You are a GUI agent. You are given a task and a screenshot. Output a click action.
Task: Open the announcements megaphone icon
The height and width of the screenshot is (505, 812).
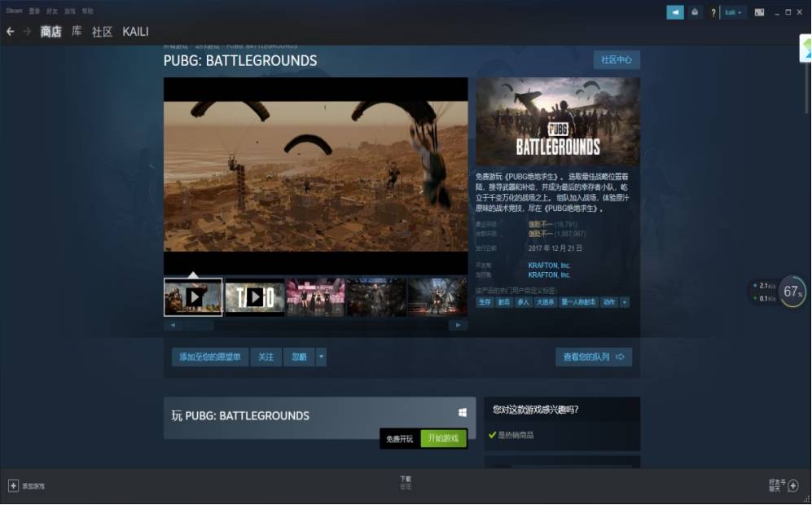675,12
